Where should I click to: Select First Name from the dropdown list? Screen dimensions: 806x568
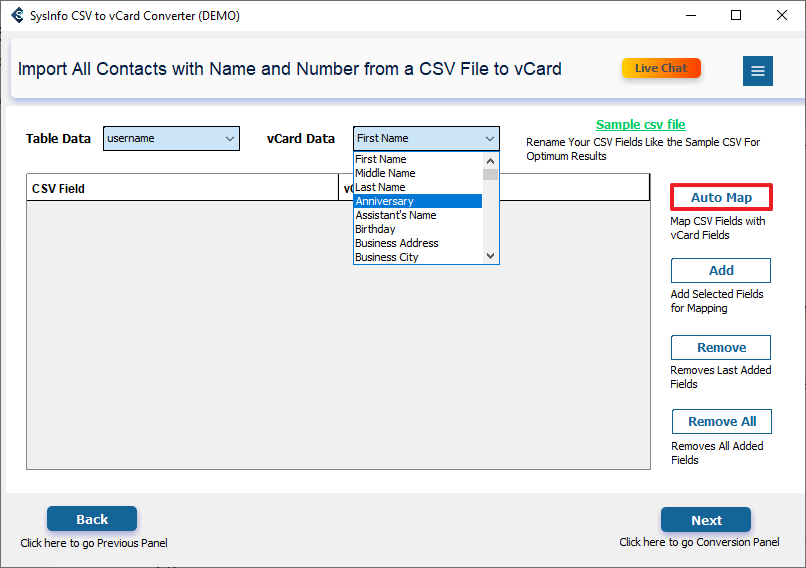418,159
